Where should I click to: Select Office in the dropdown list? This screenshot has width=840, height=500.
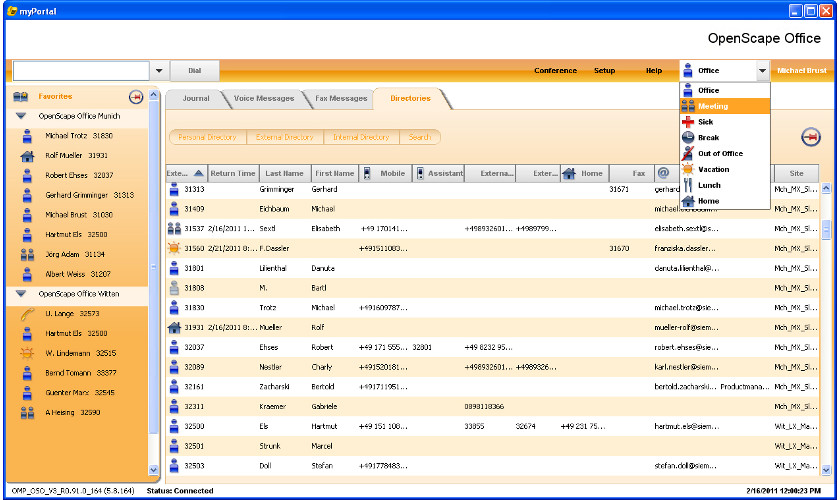click(724, 91)
